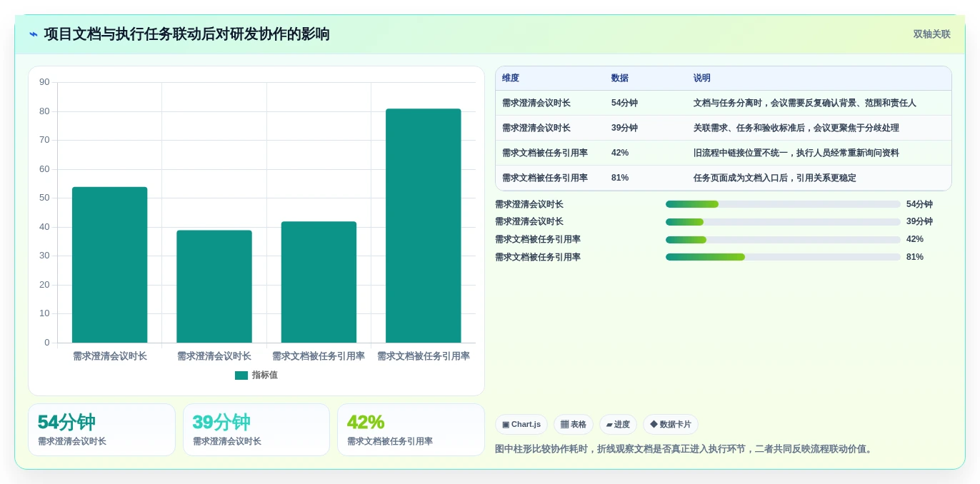Click the lightning icon beside the page title
980x484 pixels.
pyautogui.click(x=34, y=34)
